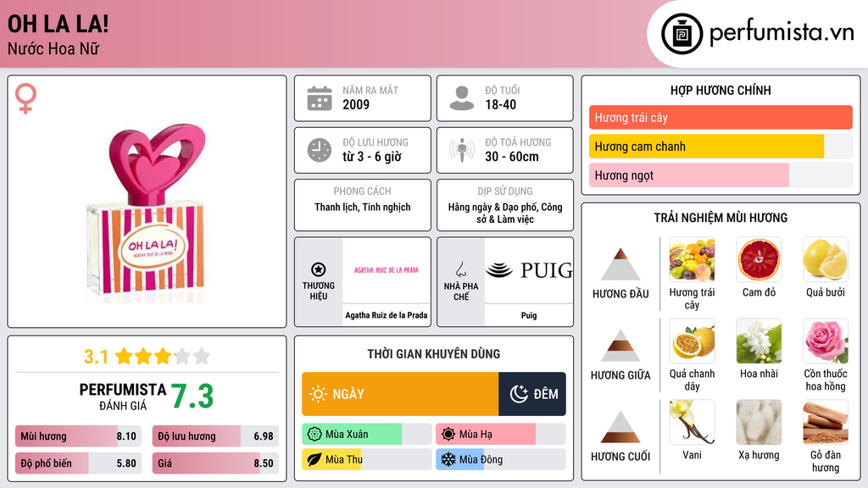Screen dimensions: 868x488
Task: Click the Puig perfumer name text
Action: pyautogui.click(x=529, y=315)
